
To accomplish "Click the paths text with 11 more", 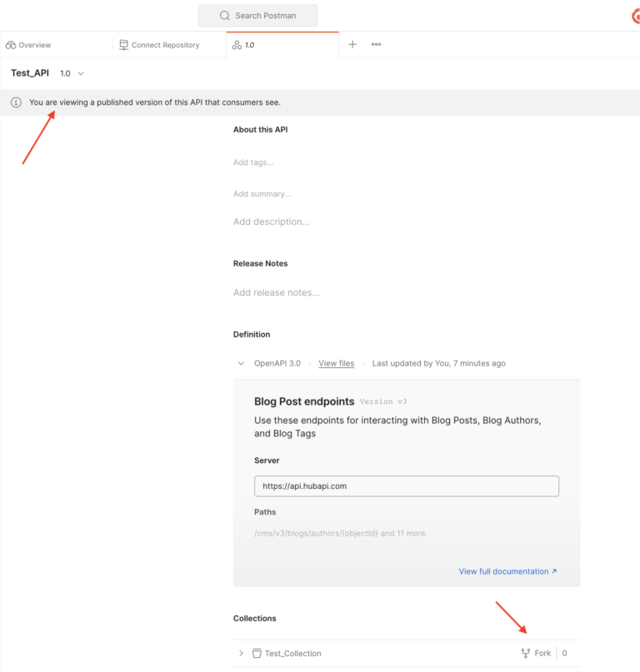I will [341, 534].
